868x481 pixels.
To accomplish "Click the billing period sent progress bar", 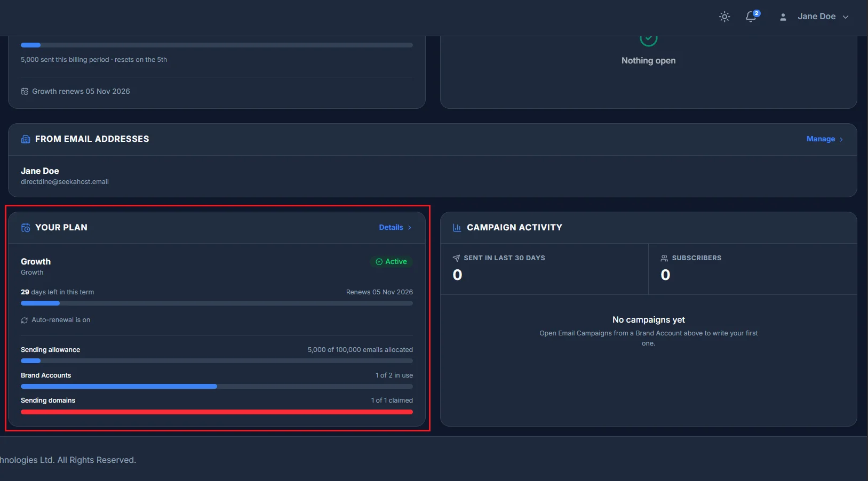I will click(217, 45).
